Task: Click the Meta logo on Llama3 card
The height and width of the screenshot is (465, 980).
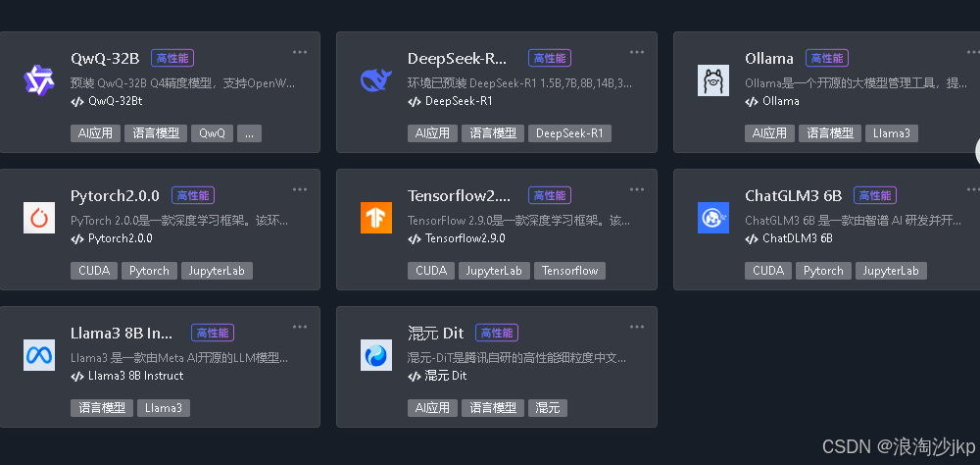Action: pyautogui.click(x=39, y=355)
